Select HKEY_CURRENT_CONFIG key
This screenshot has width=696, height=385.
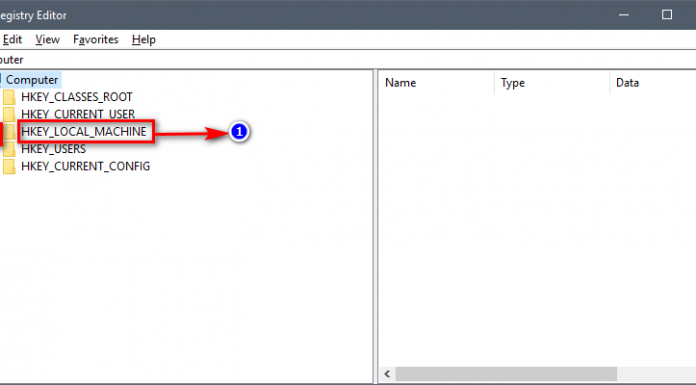[x=85, y=166]
